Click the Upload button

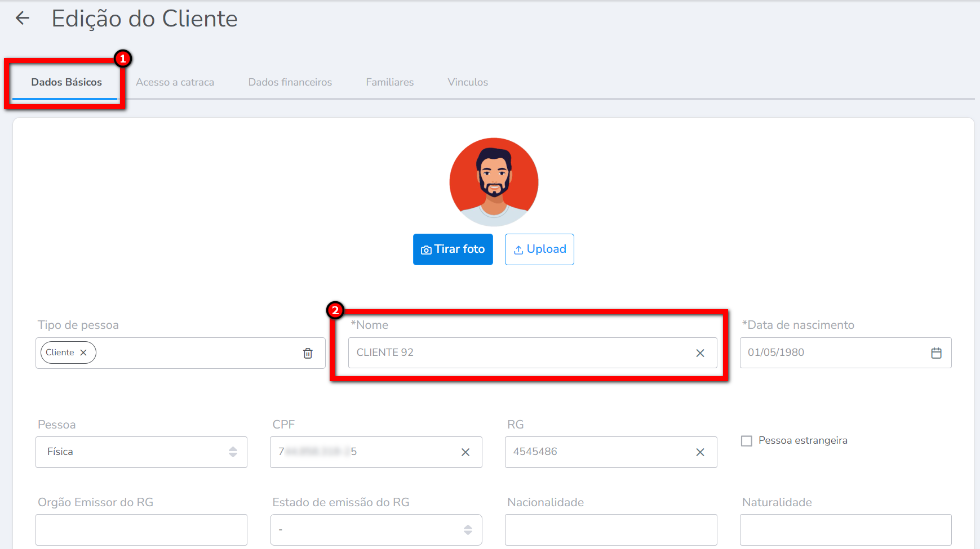point(539,249)
